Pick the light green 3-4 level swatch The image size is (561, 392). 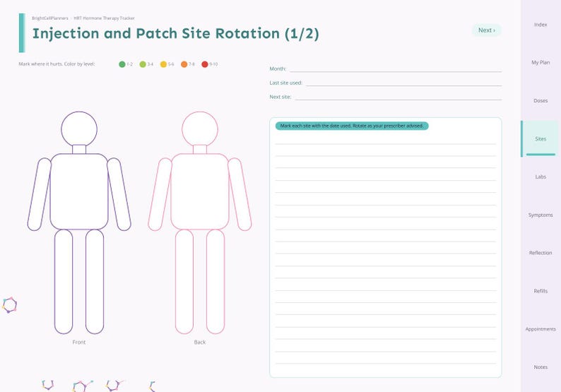(x=143, y=64)
